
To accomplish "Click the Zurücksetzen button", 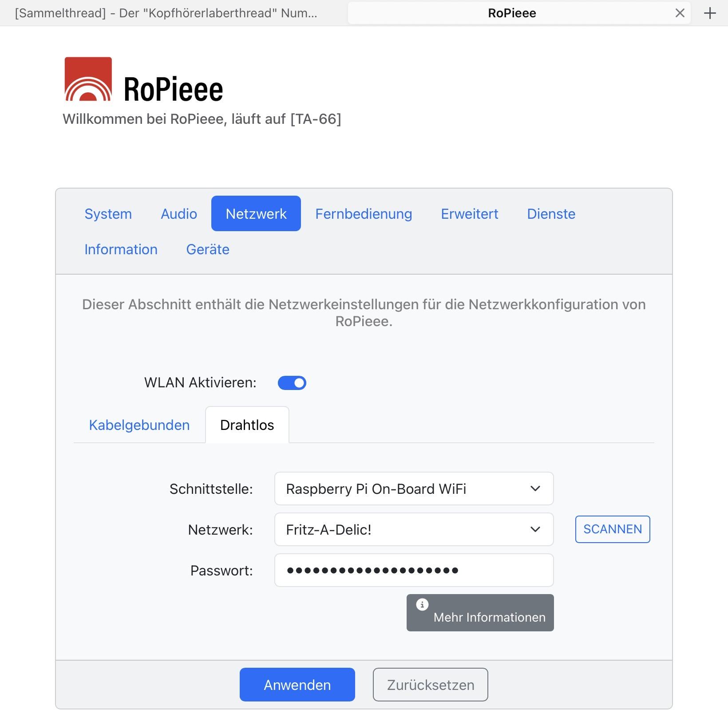I will 431,685.
